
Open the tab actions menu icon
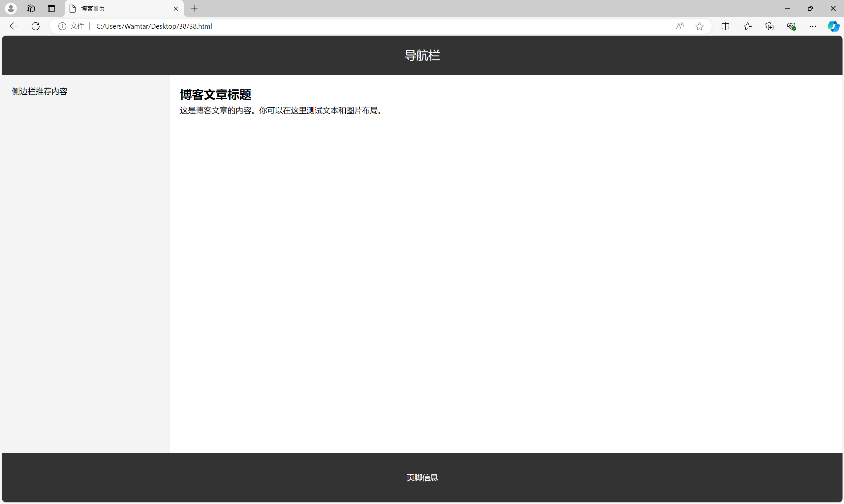[x=51, y=9]
